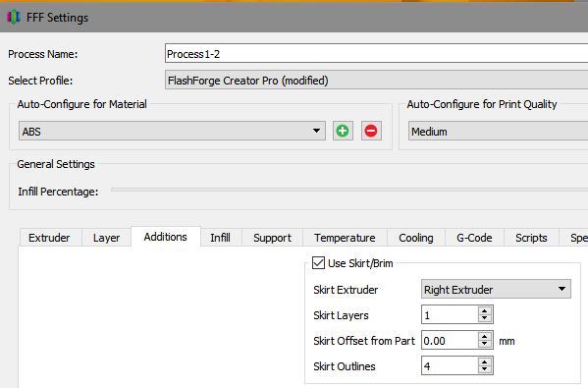This screenshot has height=388, width=588.
Task: Click the Process Name input field
Action: 377,54
